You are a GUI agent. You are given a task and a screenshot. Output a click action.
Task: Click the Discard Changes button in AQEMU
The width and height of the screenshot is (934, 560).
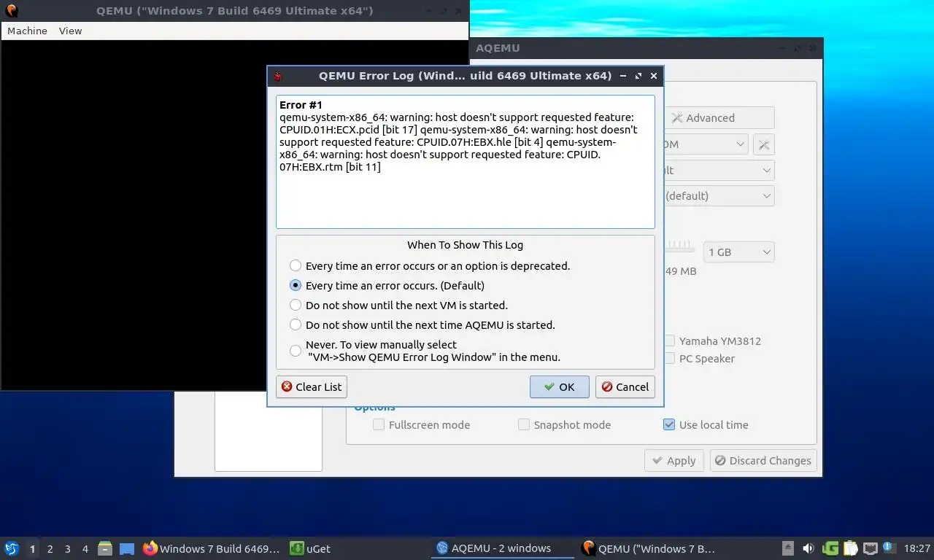click(x=763, y=461)
